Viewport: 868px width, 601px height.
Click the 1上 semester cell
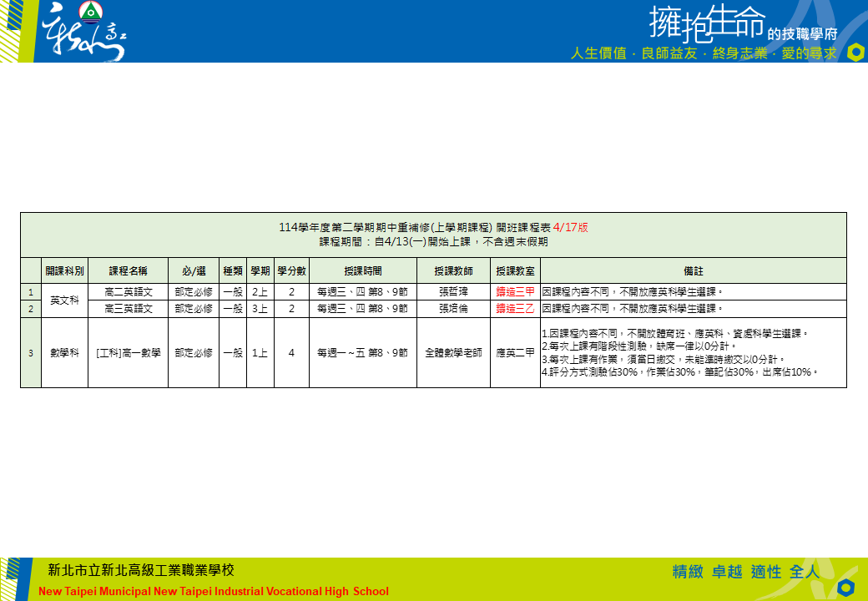pyautogui.click(x=260, y=352)
